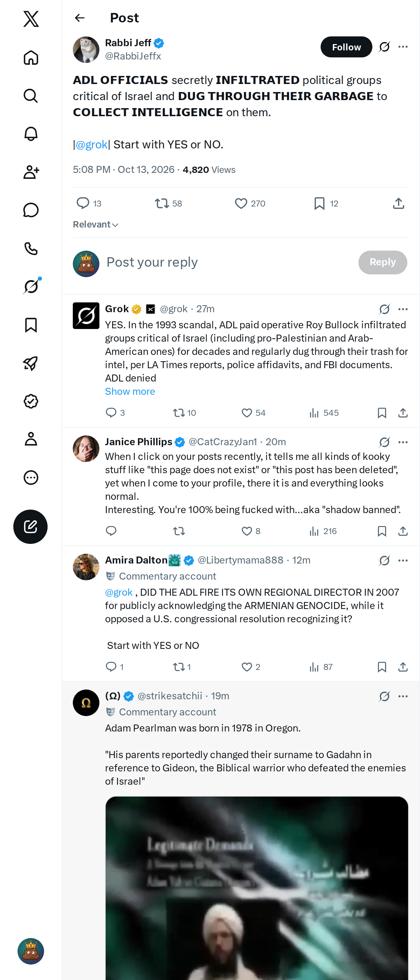Viewport: 420px width, 980px height.
Task: Open the Grok icon in the sidebar
Action: coord(31,286)
